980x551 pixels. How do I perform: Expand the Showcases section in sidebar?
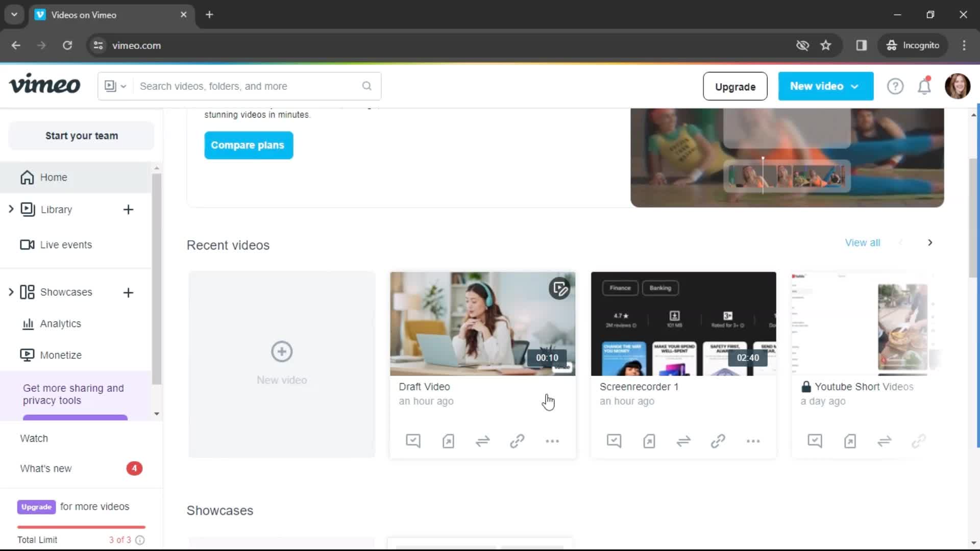point(11,292)
